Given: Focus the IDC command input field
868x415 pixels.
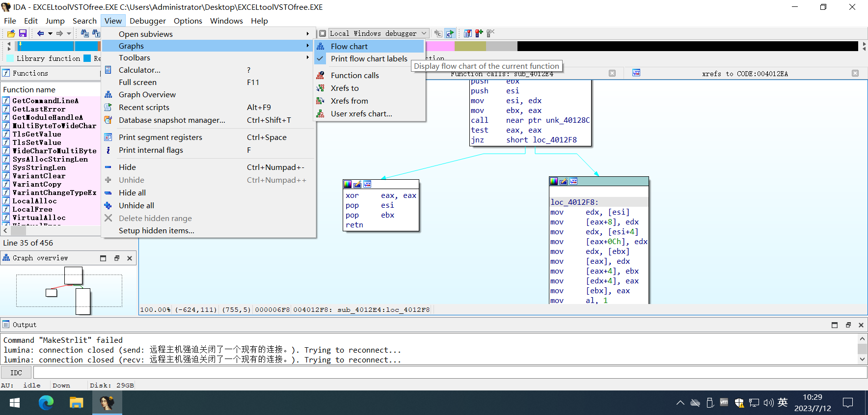Looking at the screenshot, I should tap(450, 373).
